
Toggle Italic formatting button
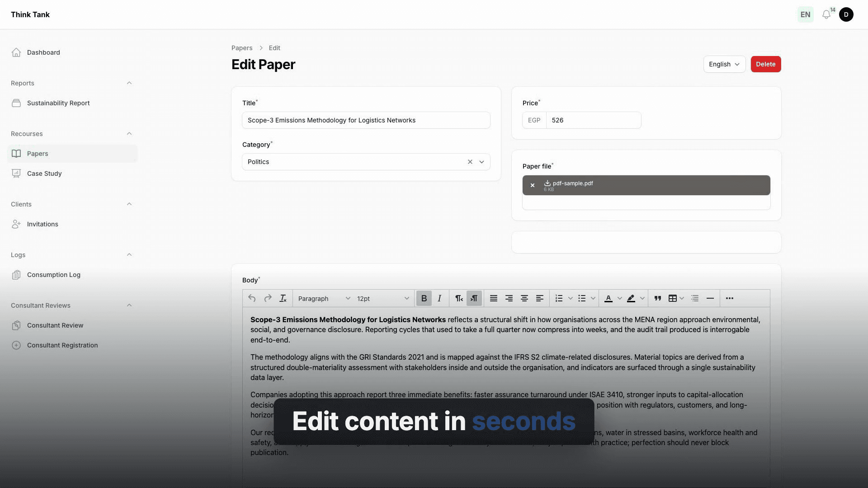coord(439,298)
